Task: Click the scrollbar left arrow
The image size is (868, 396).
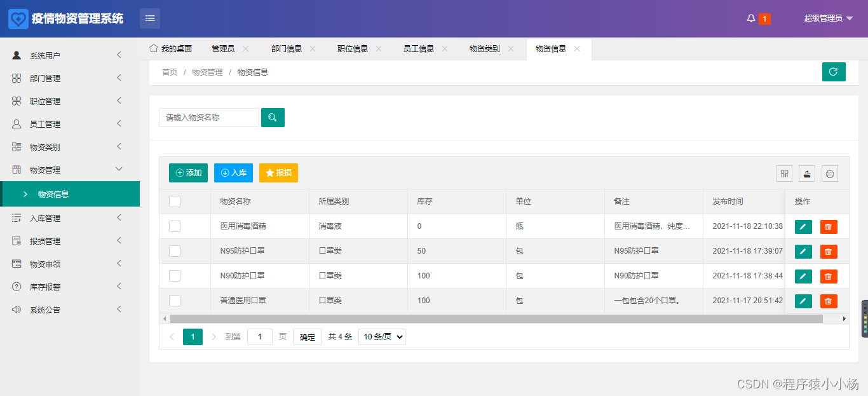Action: pos(165,318)
